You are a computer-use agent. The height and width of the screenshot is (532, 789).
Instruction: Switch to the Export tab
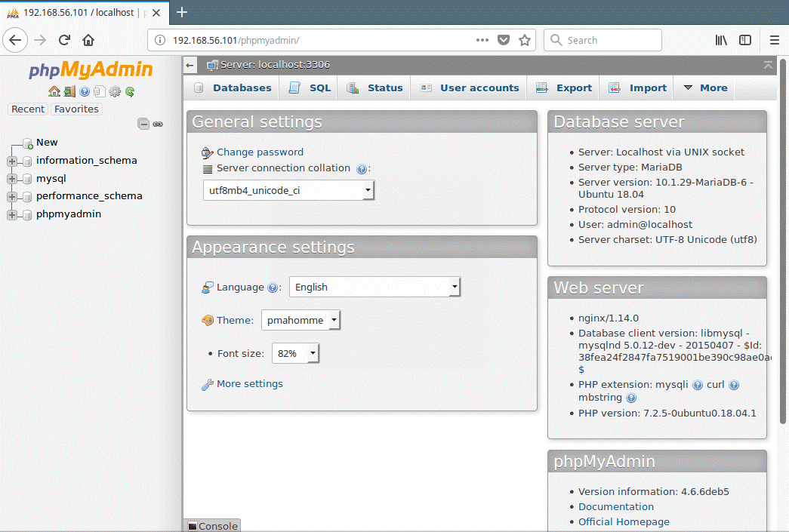tap(564, 88)
